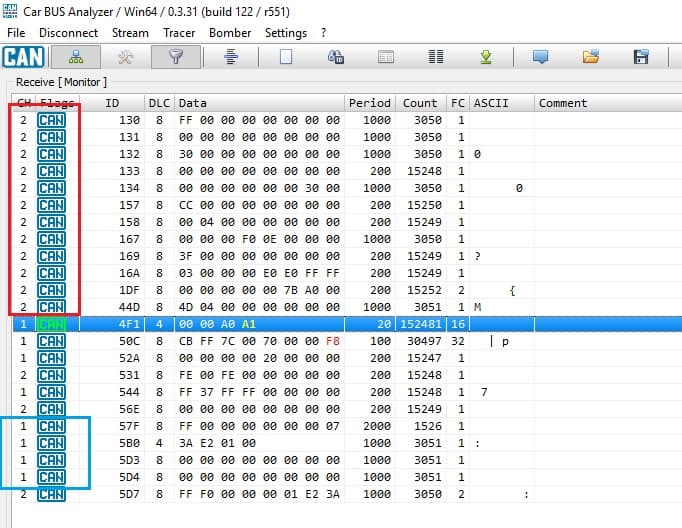Click the large CAN logo button in toolbar
The width and height of the screenshot is (682, 528).
click(x=23, y=57)
